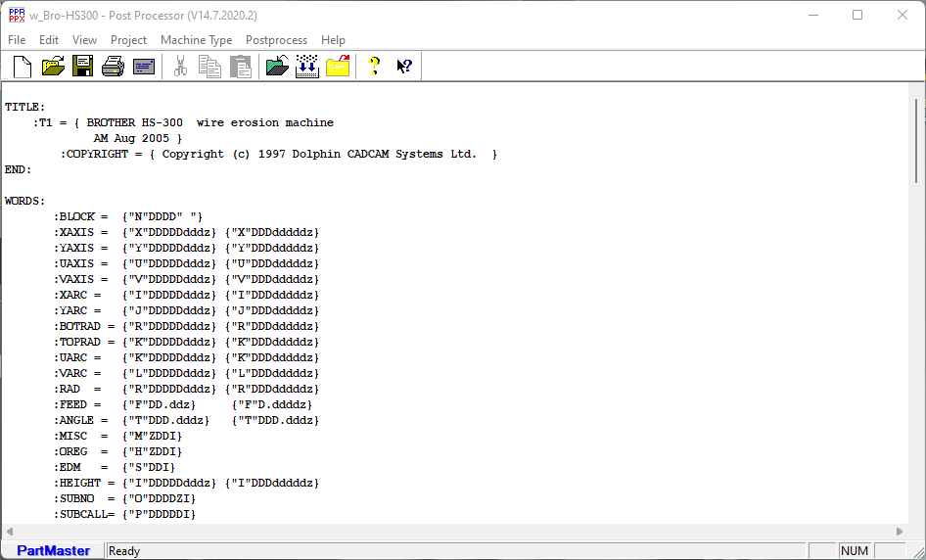Click the :TOPRAD definition line
Screen dimensions: 926x560
pyautogui.click(x=187, y=342)
